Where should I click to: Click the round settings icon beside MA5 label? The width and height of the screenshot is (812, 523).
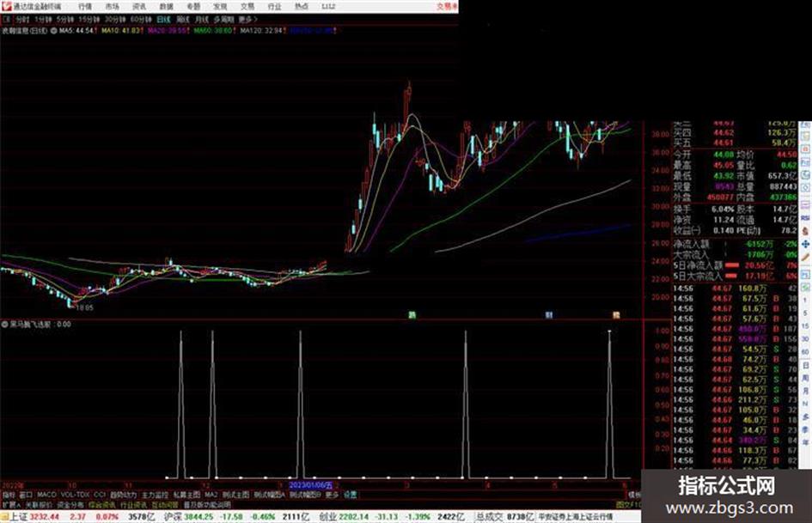tap(53, 31)
